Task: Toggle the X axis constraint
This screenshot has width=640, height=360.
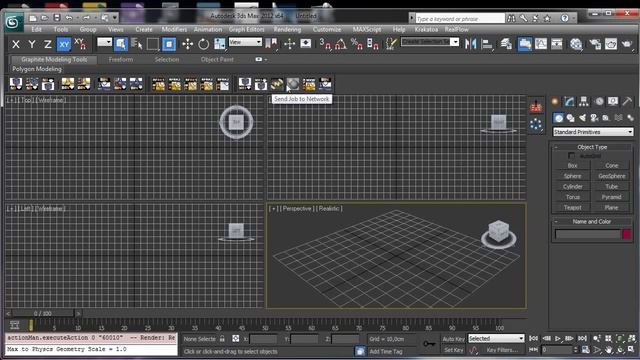Action: (16, 44)
